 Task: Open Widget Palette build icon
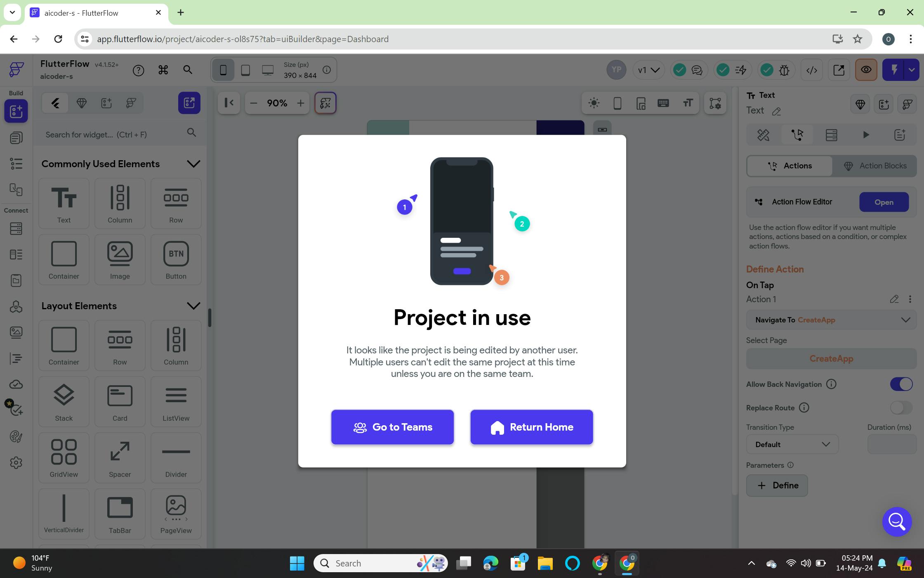click(x=16, y=111)
